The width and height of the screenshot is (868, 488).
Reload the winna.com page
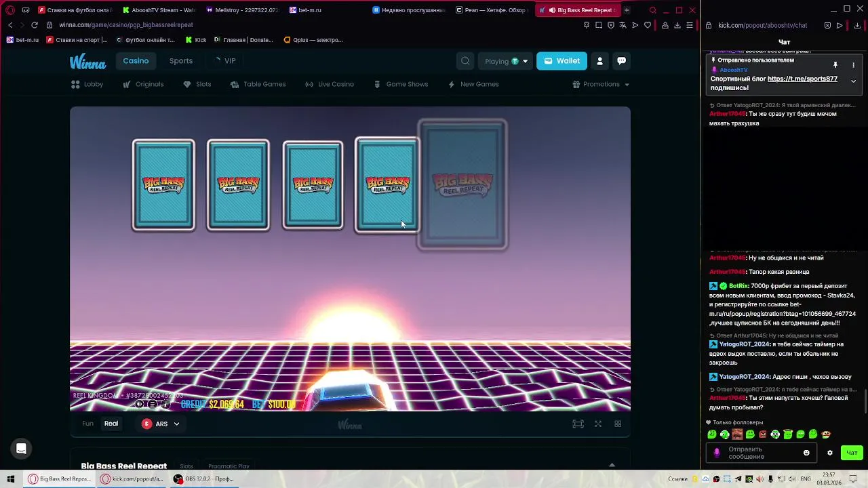click(x=34, y=25)
